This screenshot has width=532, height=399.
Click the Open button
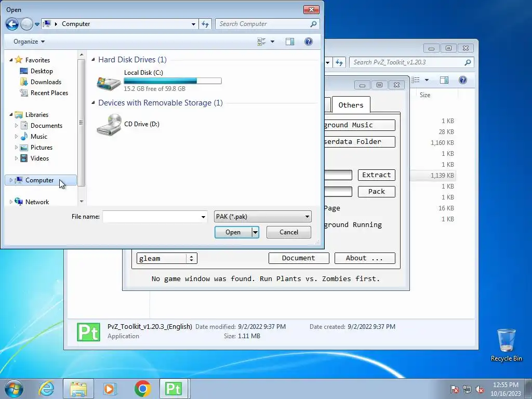click(233, 232)
